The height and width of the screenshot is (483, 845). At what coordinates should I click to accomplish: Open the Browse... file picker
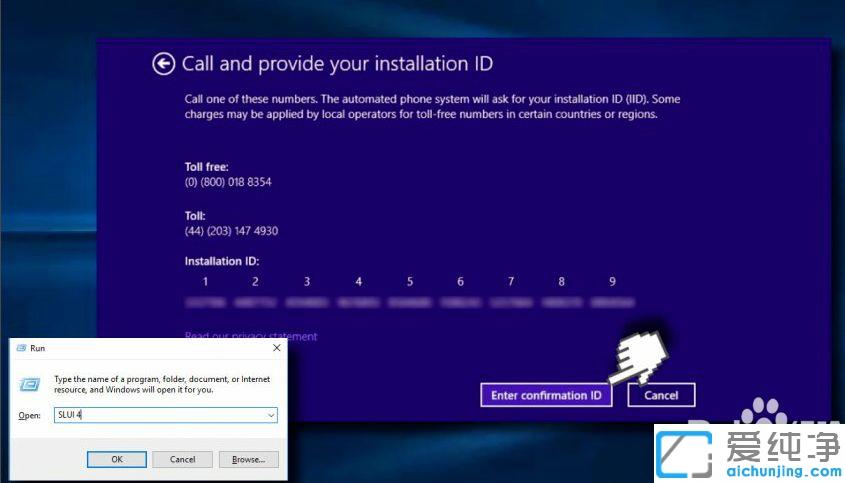click(x=248, y=459)
